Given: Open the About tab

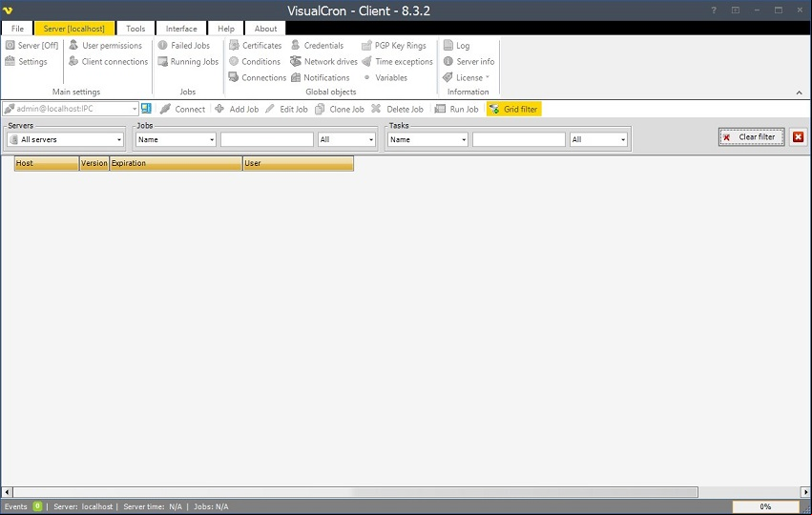Looking at the screenshot, I should point(265,29).
